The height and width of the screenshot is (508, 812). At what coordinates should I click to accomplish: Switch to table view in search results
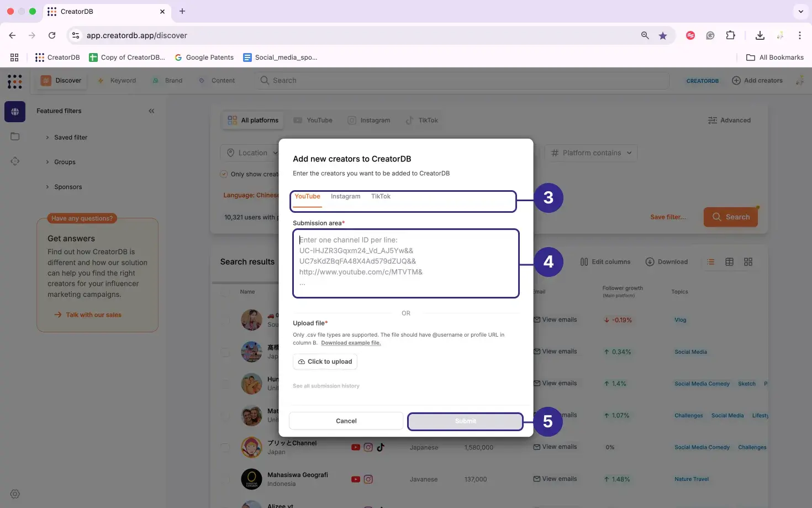tap(729, 262)
